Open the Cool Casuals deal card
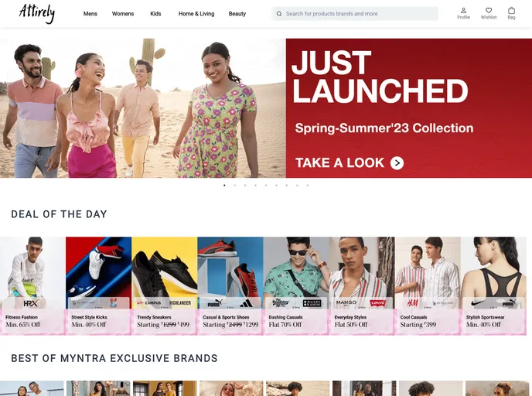The height and width of the screenshot is (396, 532). coord(428,285)
